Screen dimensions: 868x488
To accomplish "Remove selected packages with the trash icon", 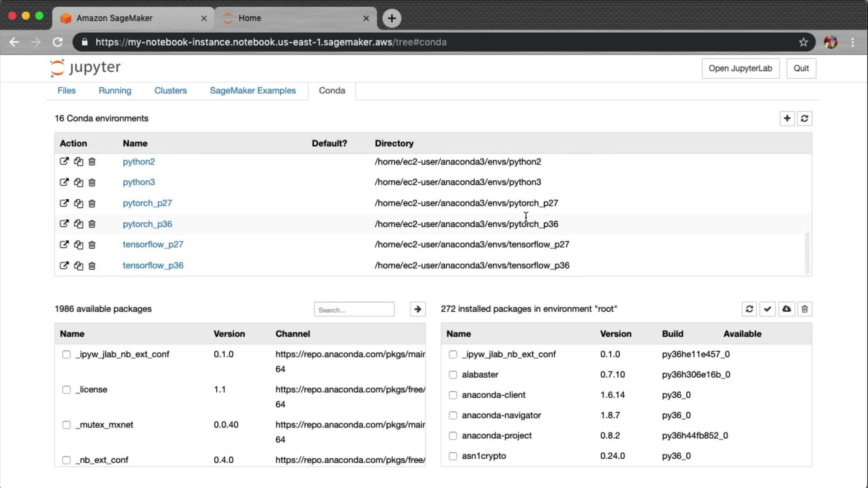I will [804, 309].
